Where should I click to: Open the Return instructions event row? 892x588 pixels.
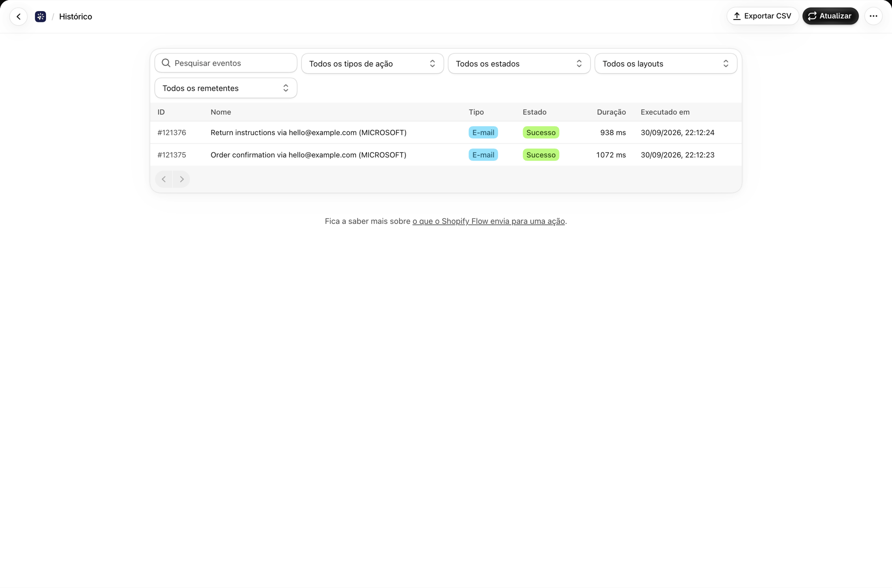pos(446,132)
